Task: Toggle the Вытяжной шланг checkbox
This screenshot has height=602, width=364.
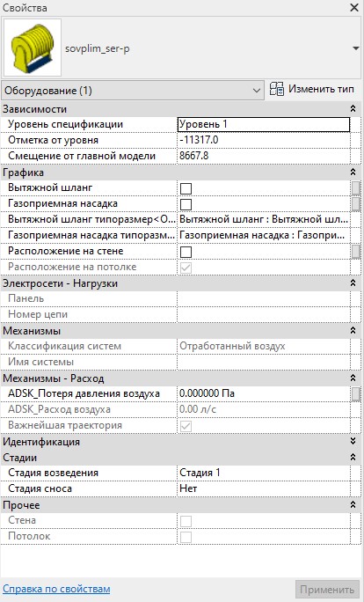Action: [186, 188]
